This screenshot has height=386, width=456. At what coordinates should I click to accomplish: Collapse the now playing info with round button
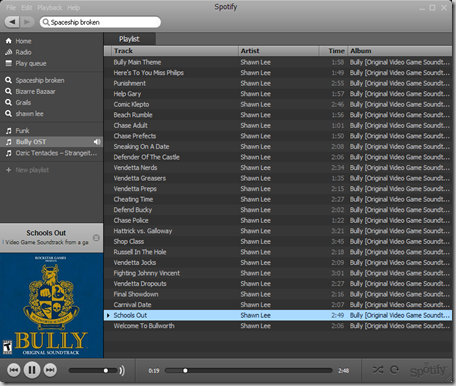96,238
